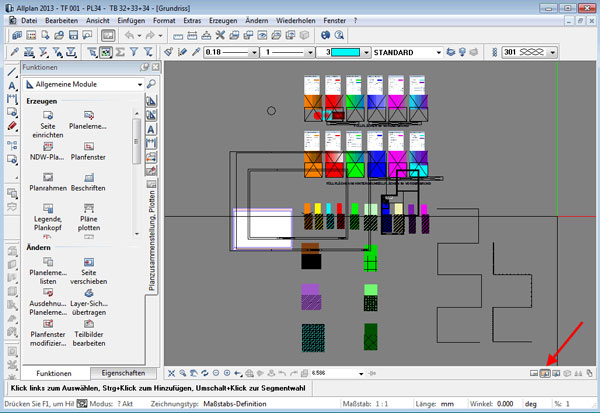Open the Allgemeine Module dropdown
Viewport: 600px width, 413px height.
(82, 84)
